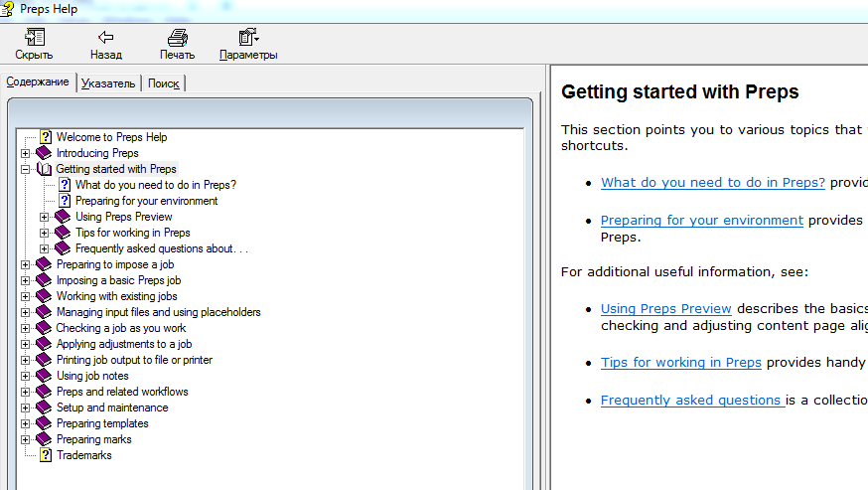Click the Preps and related workflows book icon
Screen dimensions: 868x490
44,392
